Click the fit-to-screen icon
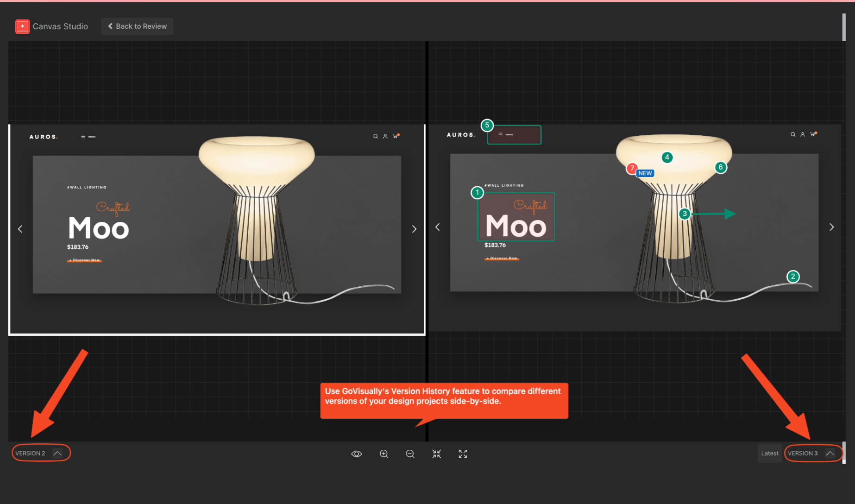This screenshot has height=504, width=855. [436, 454]
